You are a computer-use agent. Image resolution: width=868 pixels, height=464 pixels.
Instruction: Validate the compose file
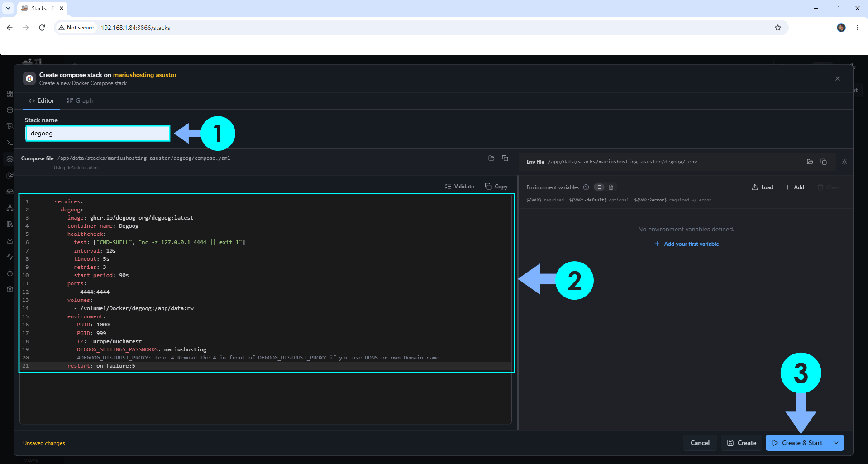pos(459,187)
